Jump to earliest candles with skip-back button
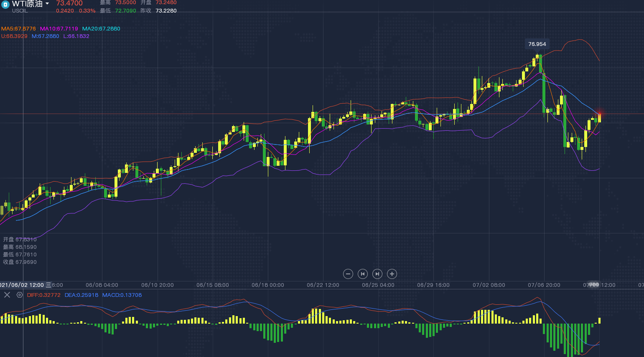This screenshot has height=357, width=644. [363, 274]
